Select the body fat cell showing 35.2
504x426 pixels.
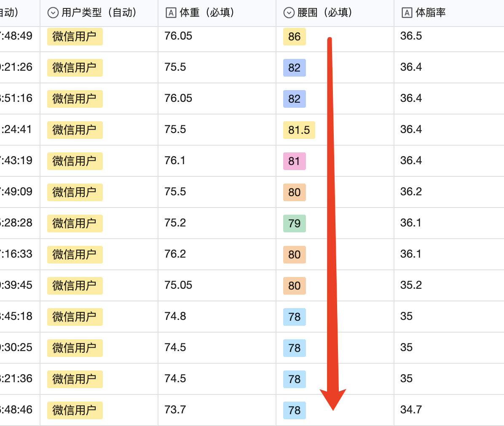coord(411,285)
